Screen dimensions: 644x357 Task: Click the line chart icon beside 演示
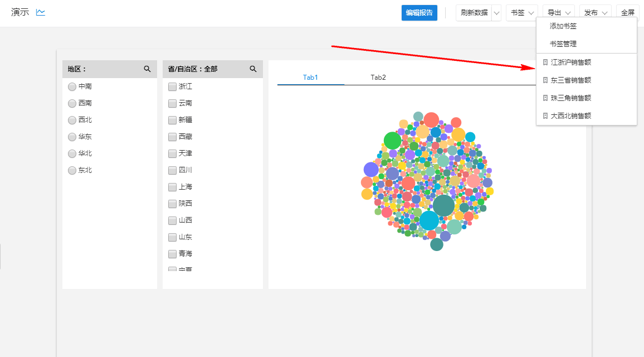tap(41, 12)
